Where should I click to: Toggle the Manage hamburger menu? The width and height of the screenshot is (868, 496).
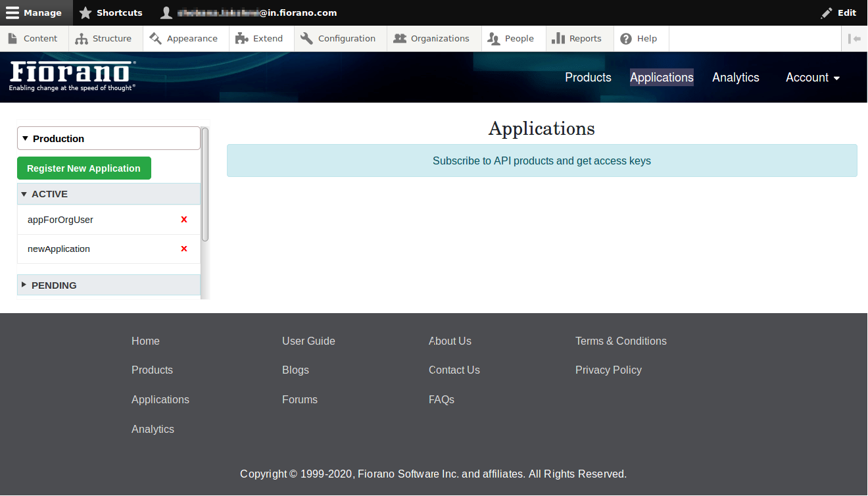13,12
